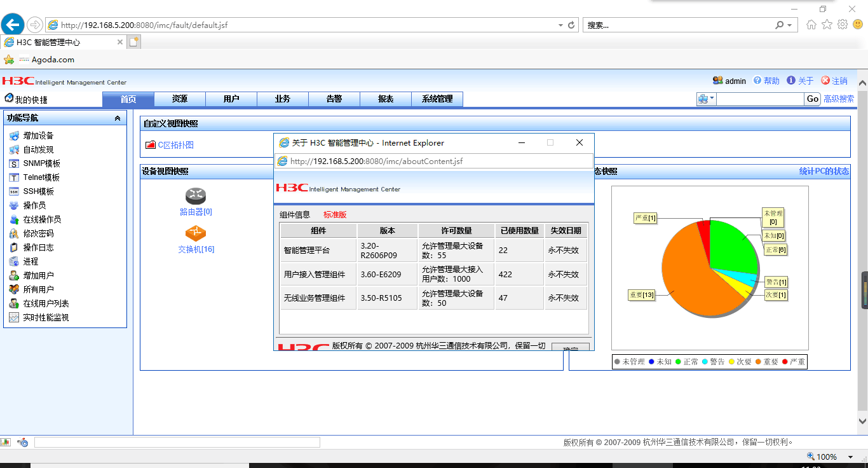Open the browser tools gear icon
Viewport: 868px width, 468px height.
coord(843,25)
